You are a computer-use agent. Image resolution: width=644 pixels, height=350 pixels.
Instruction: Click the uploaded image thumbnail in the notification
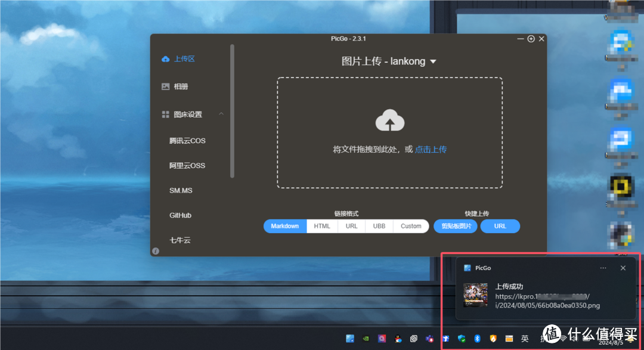tap(475, 295)
